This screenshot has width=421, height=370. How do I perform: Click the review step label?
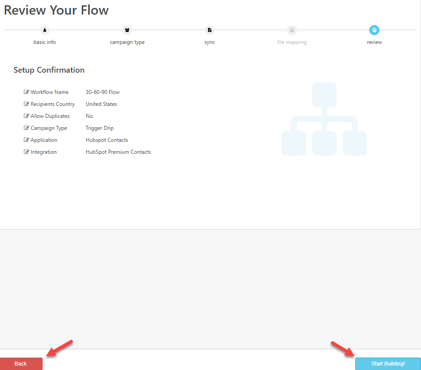pyautogui.click(x=374, y=42)
